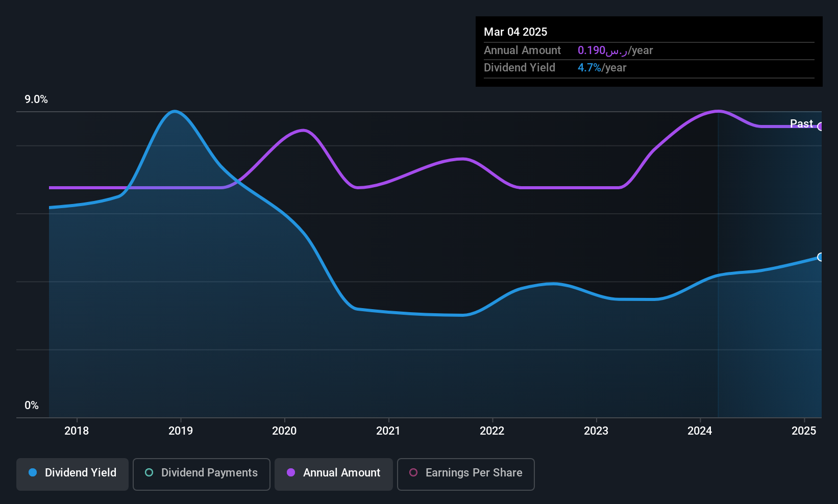Click the 9.0% y-axis label

point(36,99)
